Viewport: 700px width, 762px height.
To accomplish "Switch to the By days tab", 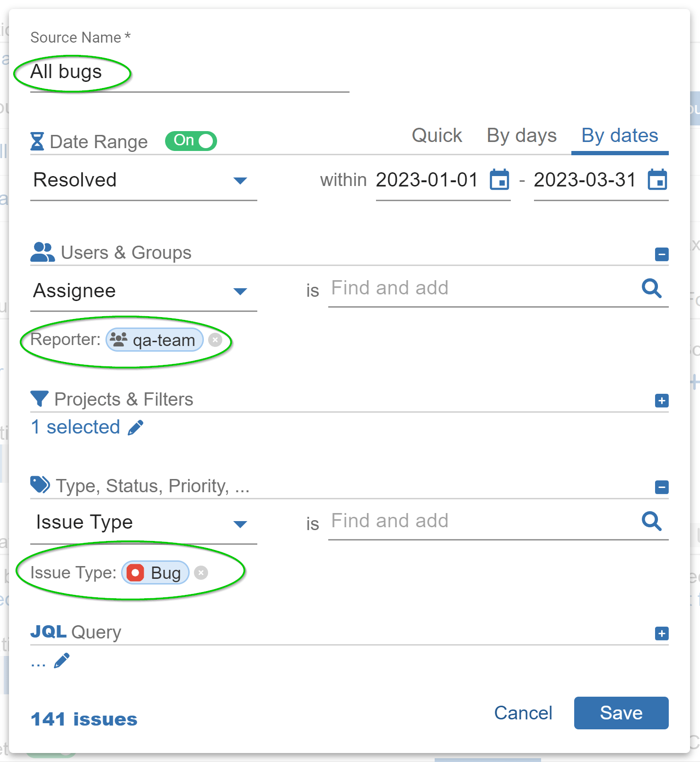I will click(x=521, y=136).
